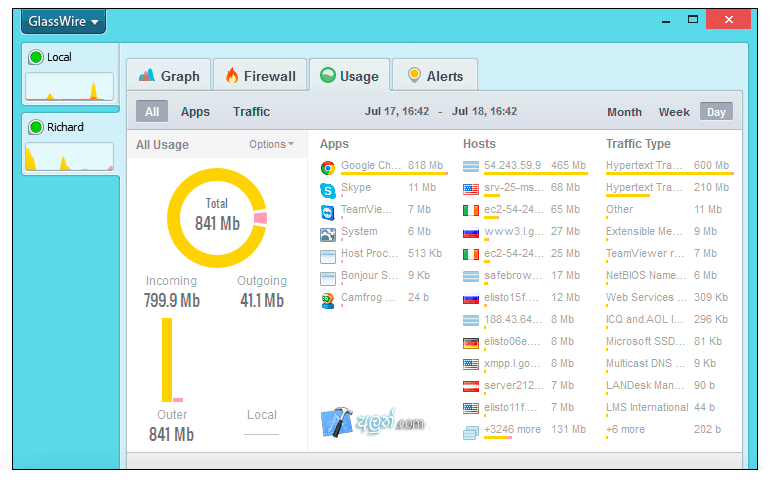770x484 pixels.
Task: Switch time range to Month
Action: click(x=624, y=112)
